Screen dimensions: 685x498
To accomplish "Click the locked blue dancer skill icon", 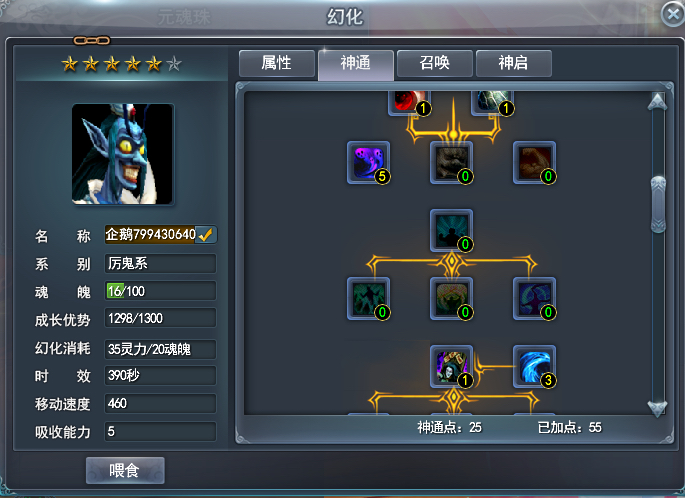I will point(534,299).
